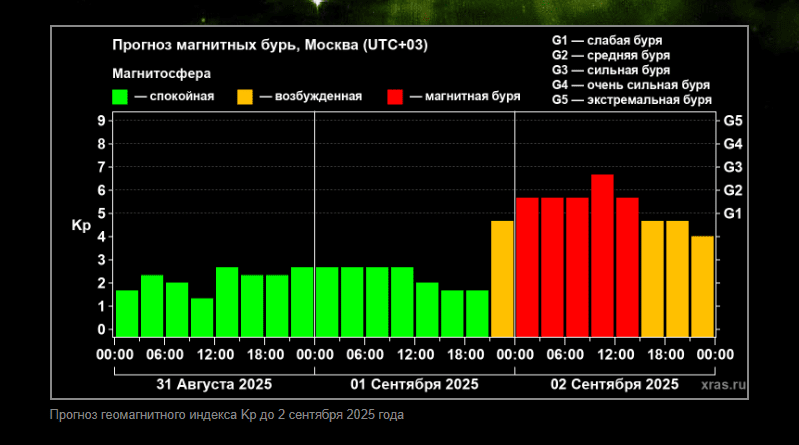799x445 pixels.
Task: Click the shortest green bar on 31 August
Action: pyautogui.click(x=202, y=317)
